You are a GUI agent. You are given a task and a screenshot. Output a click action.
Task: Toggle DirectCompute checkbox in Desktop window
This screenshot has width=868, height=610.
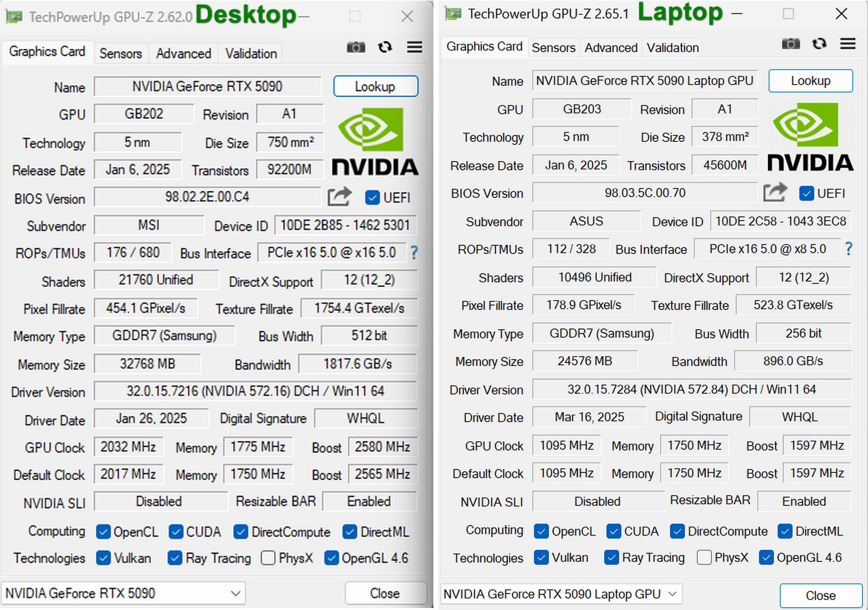(241, 532)
